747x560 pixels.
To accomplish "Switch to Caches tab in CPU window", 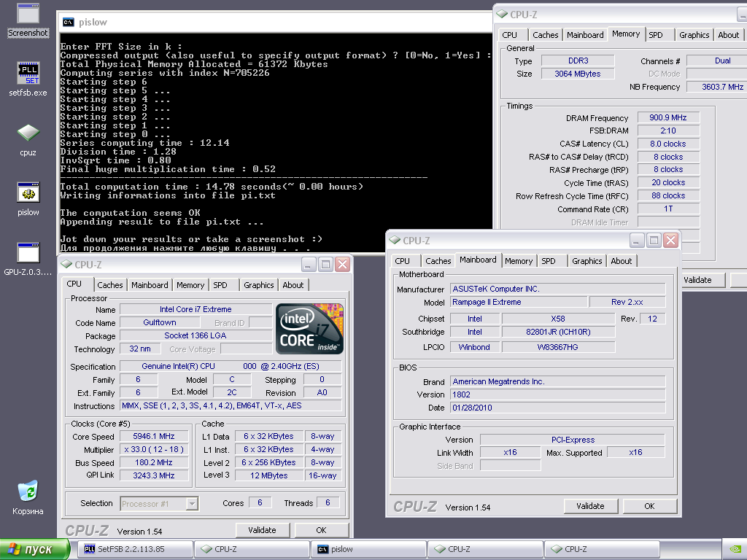I will pos(109,285).
